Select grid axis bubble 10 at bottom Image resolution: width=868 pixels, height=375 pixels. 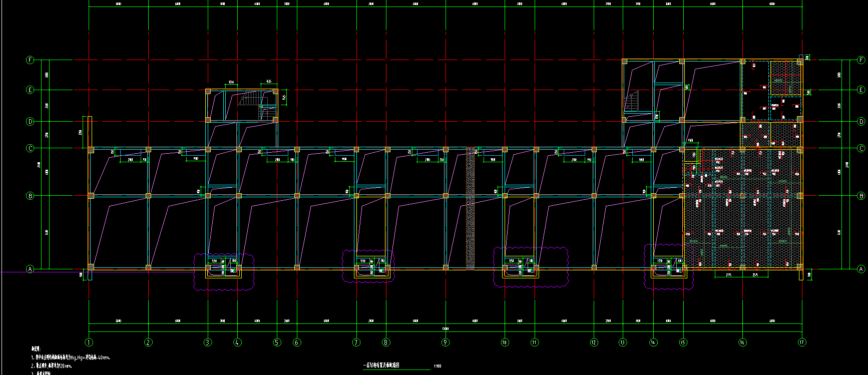pyautogui.click(x=505, y=342)
